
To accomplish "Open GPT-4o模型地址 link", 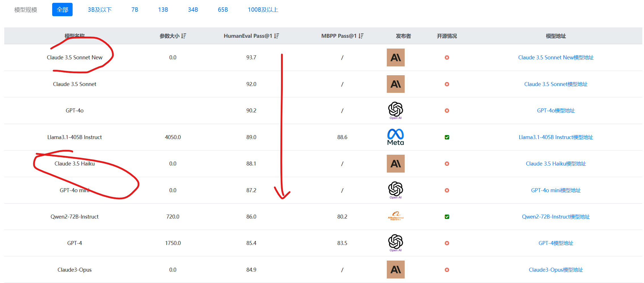I will click(x=556, y=110).
